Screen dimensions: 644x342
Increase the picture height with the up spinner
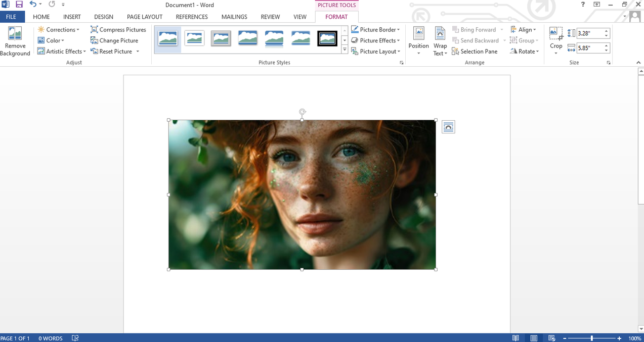[x=606, y=31]
